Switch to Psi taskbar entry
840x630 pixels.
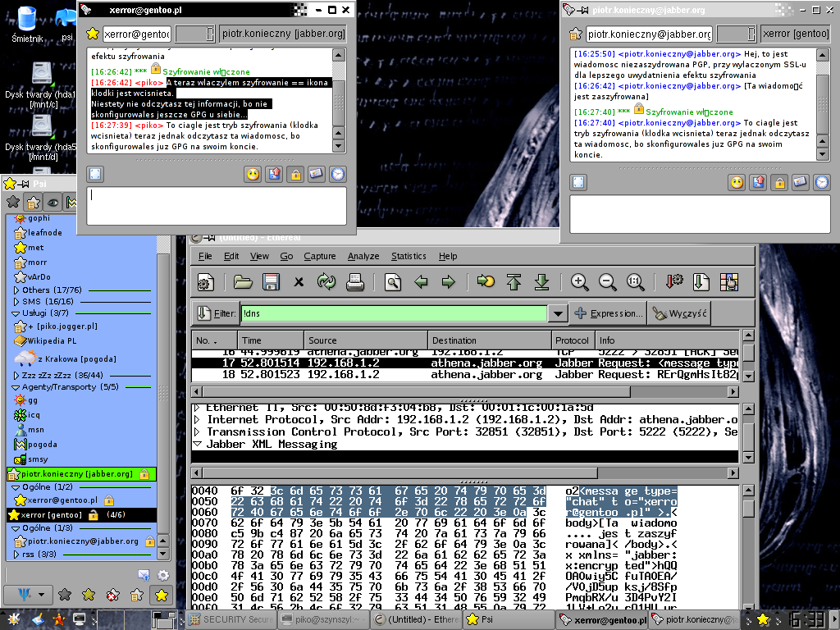pyautogui.click(x=508, y=619)
